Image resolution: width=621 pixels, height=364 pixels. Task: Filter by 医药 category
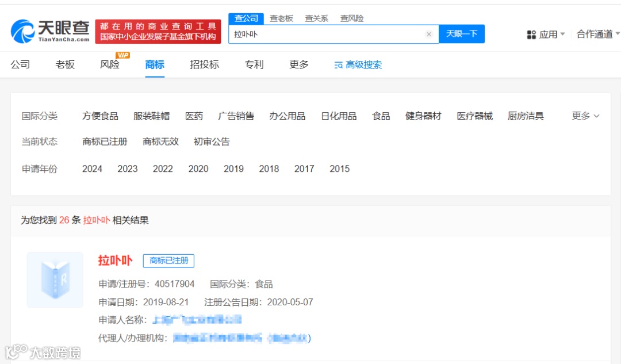click(194, 116)
